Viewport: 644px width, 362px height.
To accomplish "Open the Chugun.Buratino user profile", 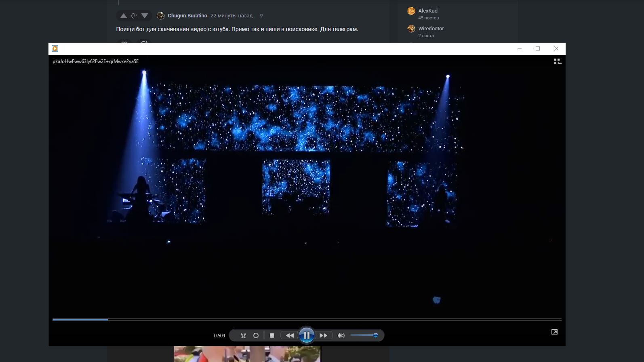I will click(187, 16).
